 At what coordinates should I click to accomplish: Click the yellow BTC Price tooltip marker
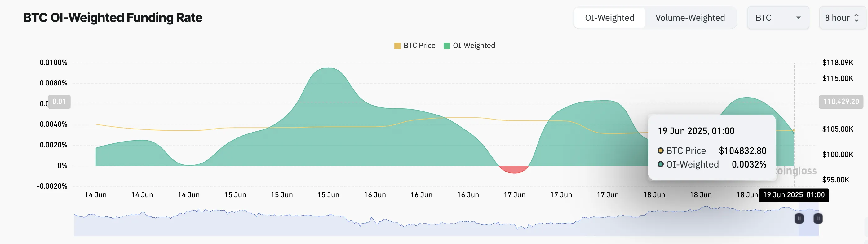click(660, 151)
